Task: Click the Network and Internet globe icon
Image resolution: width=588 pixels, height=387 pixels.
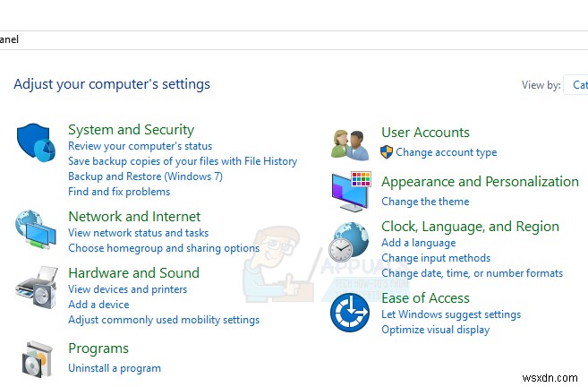Action: click(x=36, y=230)
